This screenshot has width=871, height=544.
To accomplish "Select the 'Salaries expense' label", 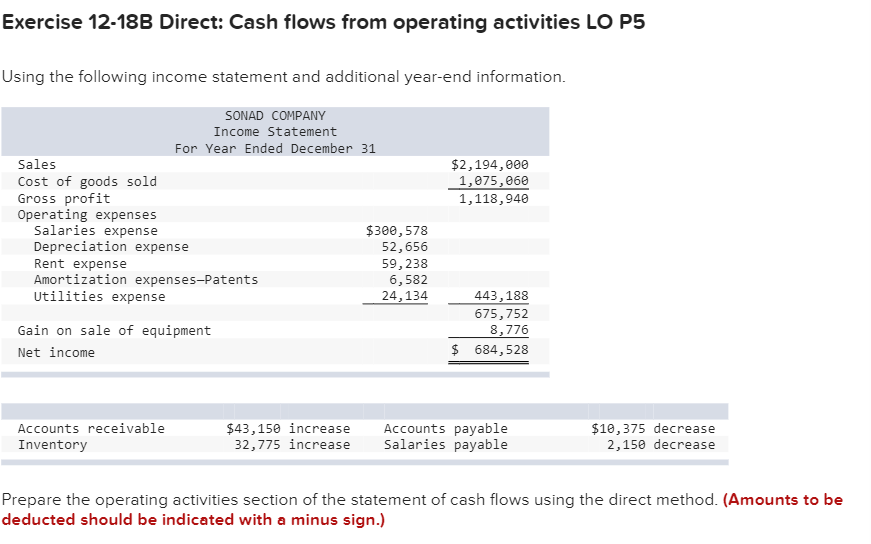I will pos(96,231).
